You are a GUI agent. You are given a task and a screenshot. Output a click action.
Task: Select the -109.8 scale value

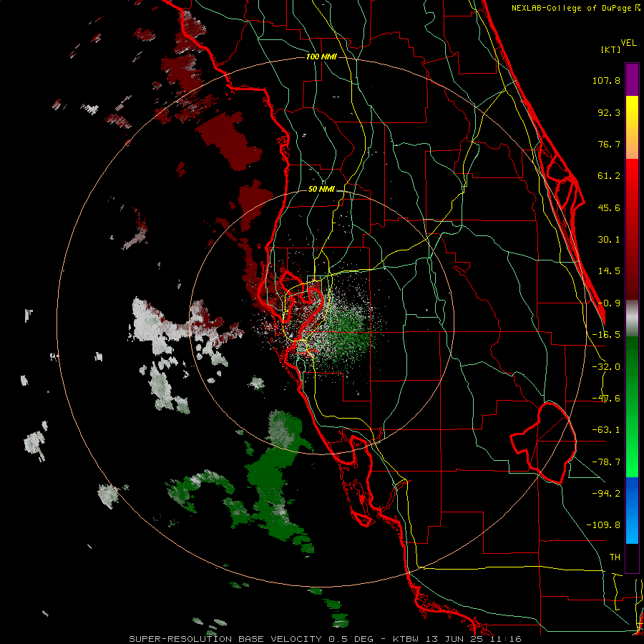[603, 525]
